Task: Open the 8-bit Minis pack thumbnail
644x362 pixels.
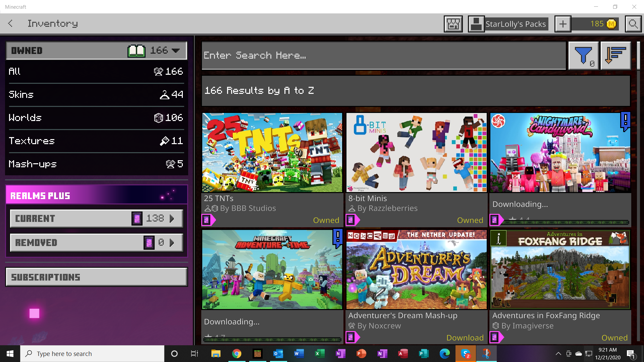Action: tap(416, 153)
